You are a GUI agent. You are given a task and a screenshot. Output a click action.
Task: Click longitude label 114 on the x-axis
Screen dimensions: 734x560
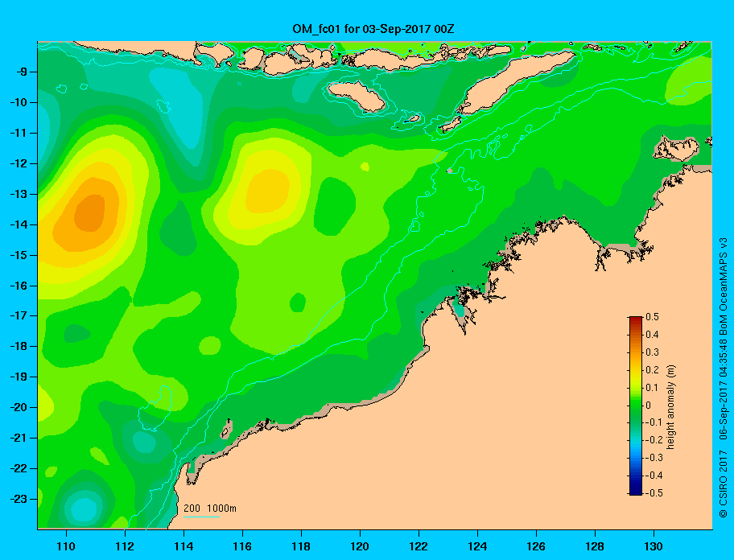tap(183, 546)
